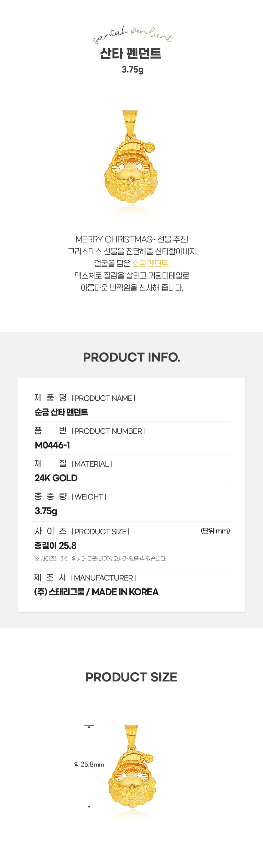Screen dimensions: 263x868
Task: Click the MANUFACTURER field label
Action: [103, 578]
